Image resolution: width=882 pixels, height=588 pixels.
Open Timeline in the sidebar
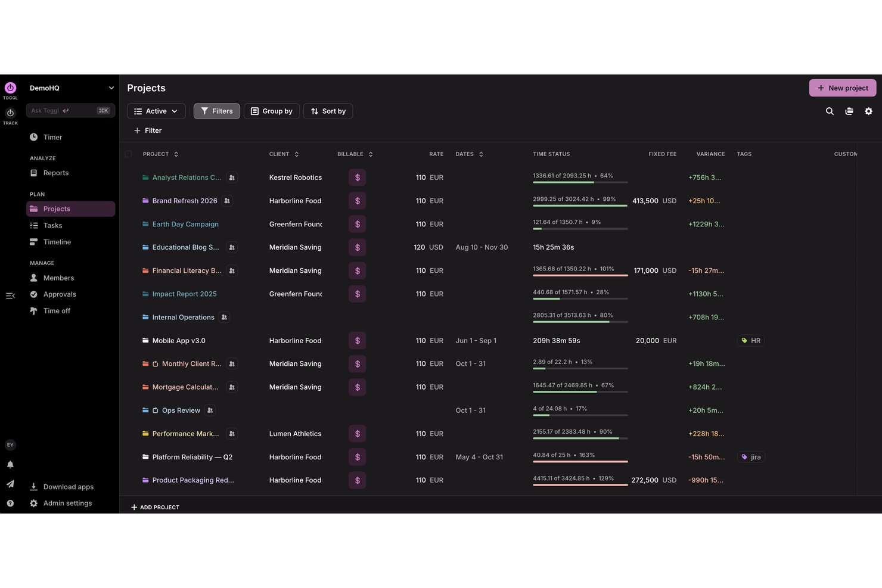pyautogui.click(x=70, y=242)
